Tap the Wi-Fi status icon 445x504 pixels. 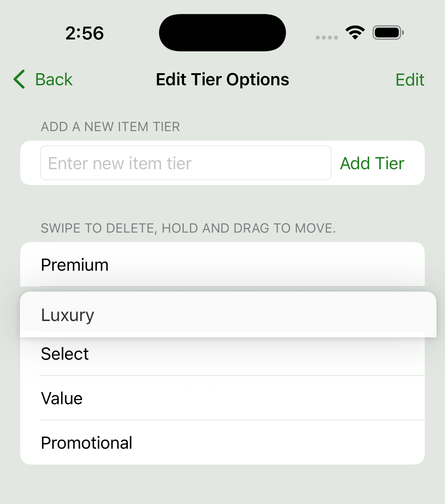point(355,33)
